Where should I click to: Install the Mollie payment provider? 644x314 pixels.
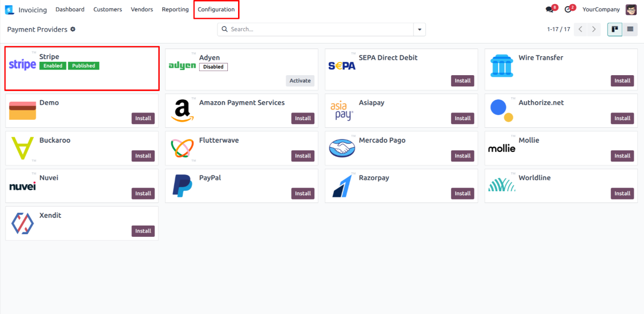click(x=622, y=156)
